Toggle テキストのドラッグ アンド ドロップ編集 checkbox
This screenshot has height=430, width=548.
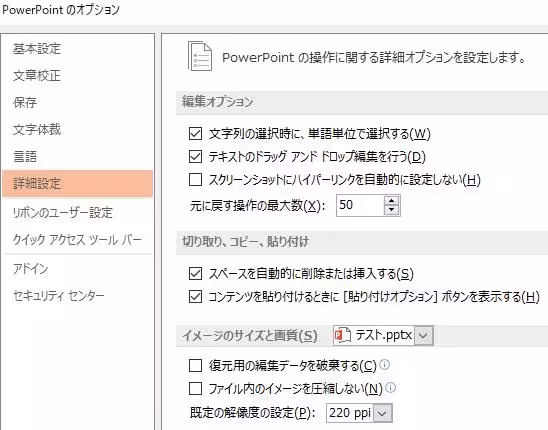195,157
